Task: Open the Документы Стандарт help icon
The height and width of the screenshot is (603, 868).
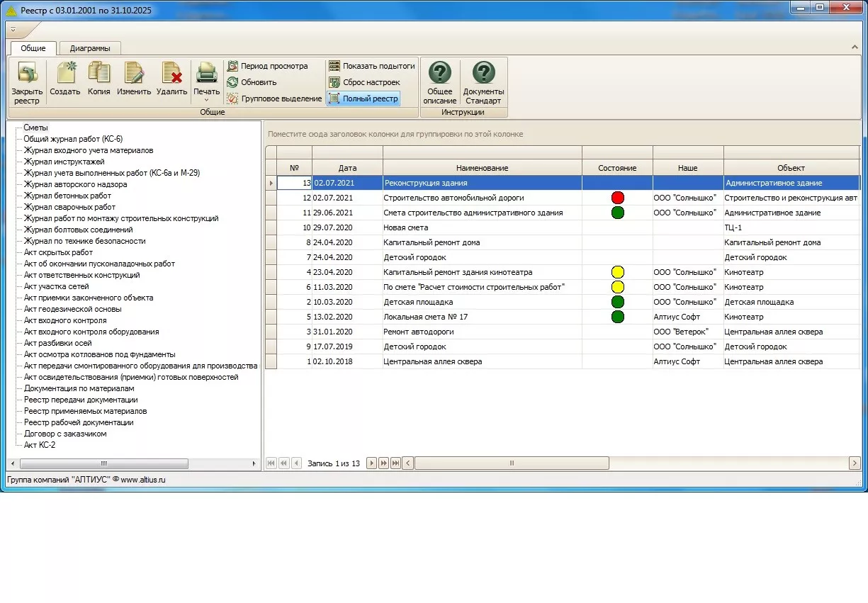Action: (x=483, y=73)
